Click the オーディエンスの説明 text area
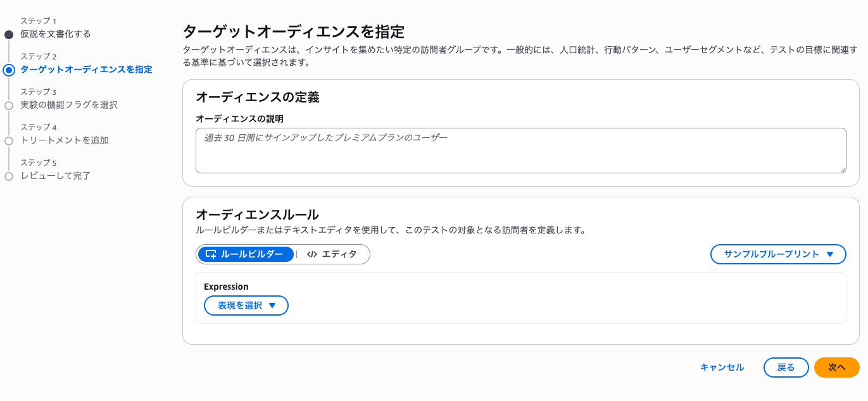Viewport: 868px width, 401px height. click(520, 151)
